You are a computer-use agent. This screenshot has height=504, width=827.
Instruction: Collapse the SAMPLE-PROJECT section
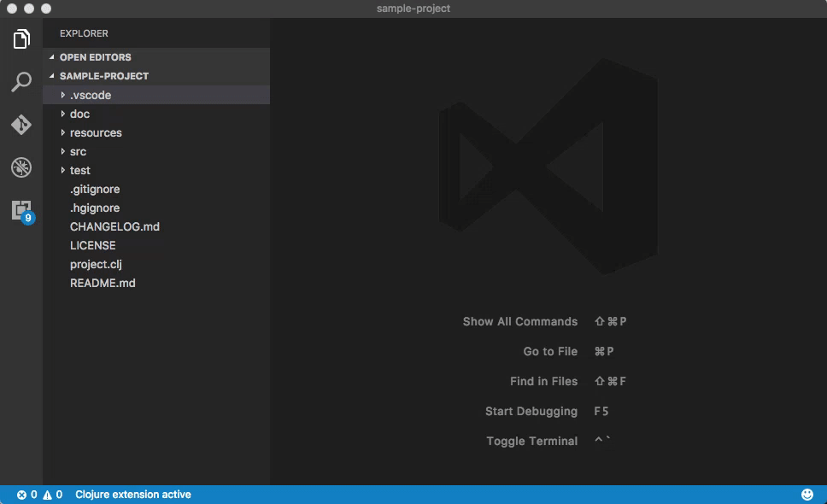pyautogui.click(x=51, y=76)
